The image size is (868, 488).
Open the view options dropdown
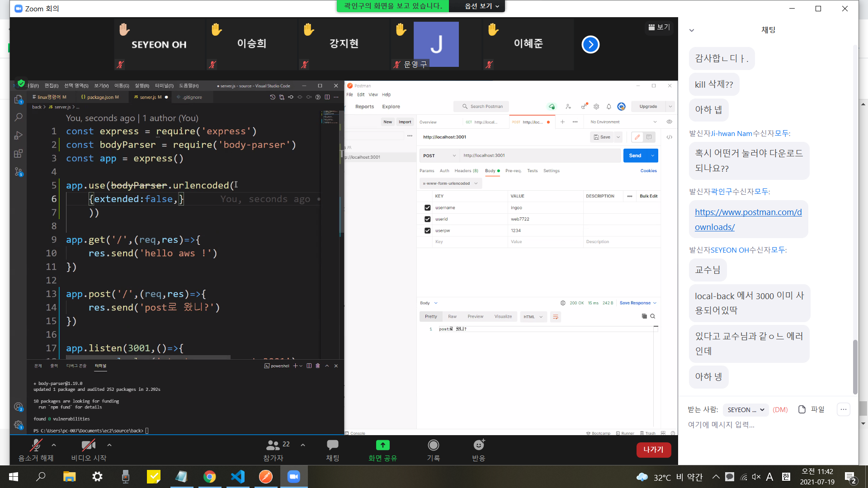pyautogui.click(x=482, y=6)
